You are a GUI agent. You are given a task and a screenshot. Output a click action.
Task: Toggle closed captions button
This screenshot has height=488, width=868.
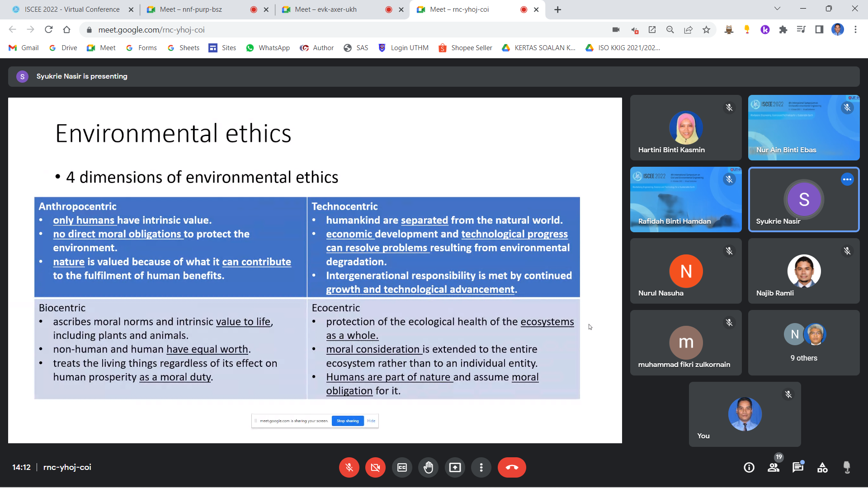pyautogui.click(x=402, y=467)
